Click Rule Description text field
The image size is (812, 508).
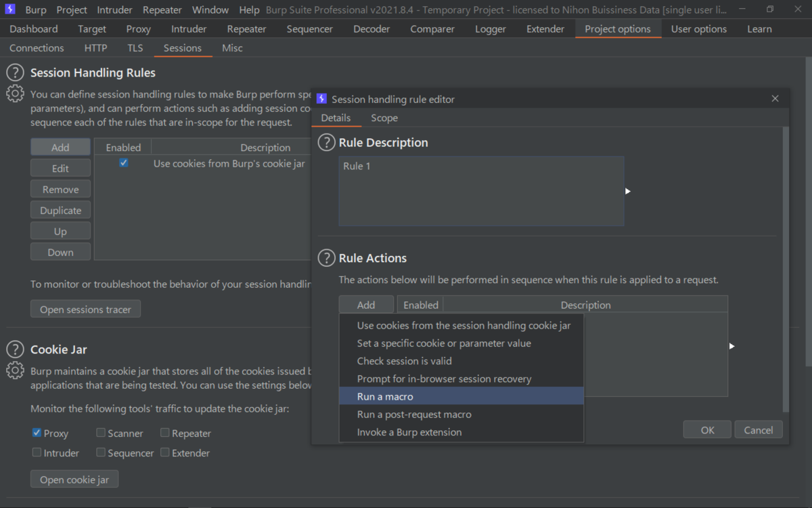481,191
